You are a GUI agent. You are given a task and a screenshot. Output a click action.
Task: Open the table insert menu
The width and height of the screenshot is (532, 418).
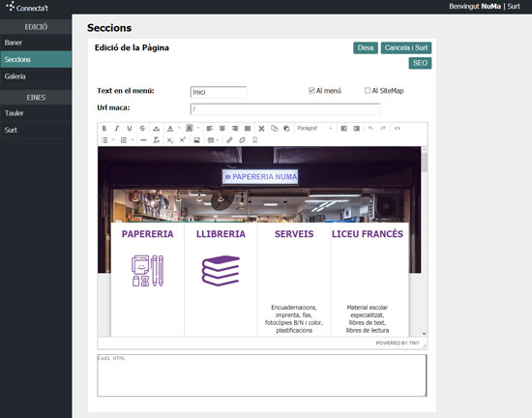213,140
